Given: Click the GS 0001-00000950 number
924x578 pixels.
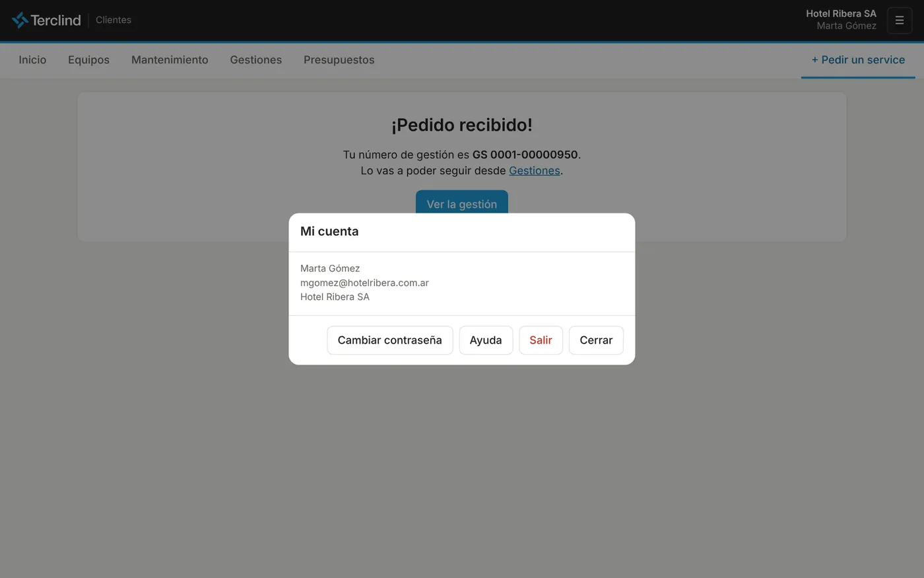Looking at the screenshot, I should click(x=525, y=155).
